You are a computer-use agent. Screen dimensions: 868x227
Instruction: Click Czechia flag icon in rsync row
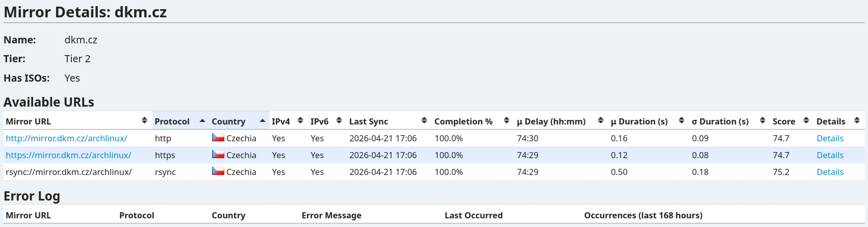(x=218, y=171)
